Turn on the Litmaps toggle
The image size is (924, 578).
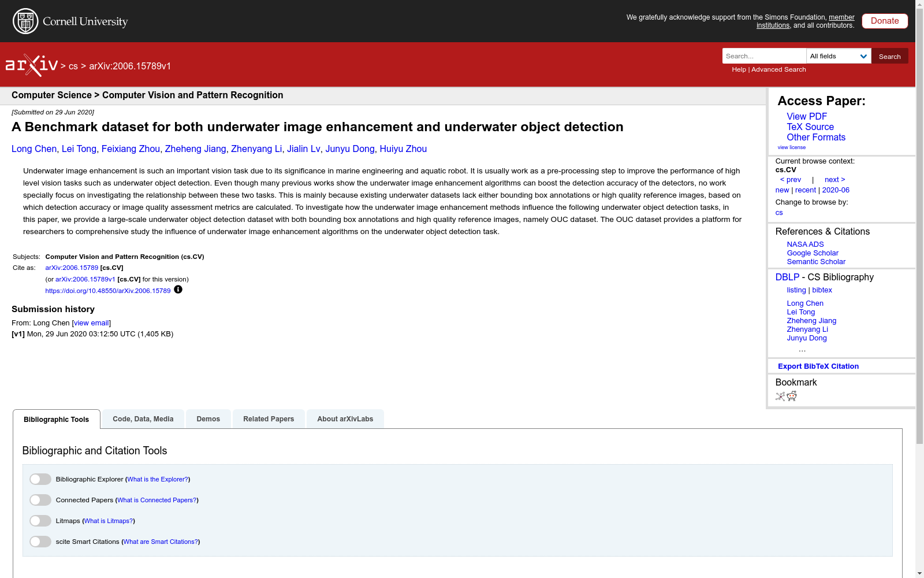click(40, 521)
